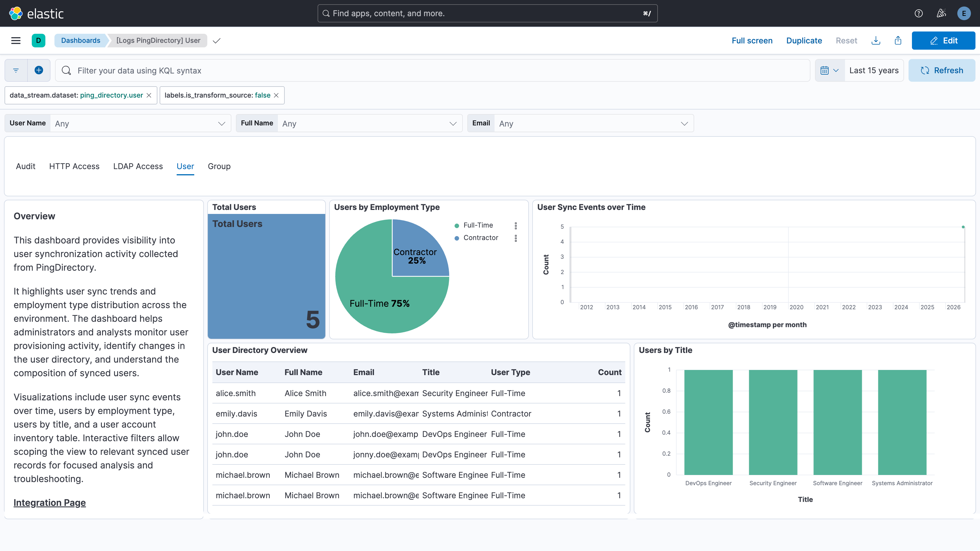The width and height of the screenshot is (980, 551).
Task: Open Contractor legend options dots
Action: tap(516, 238)
